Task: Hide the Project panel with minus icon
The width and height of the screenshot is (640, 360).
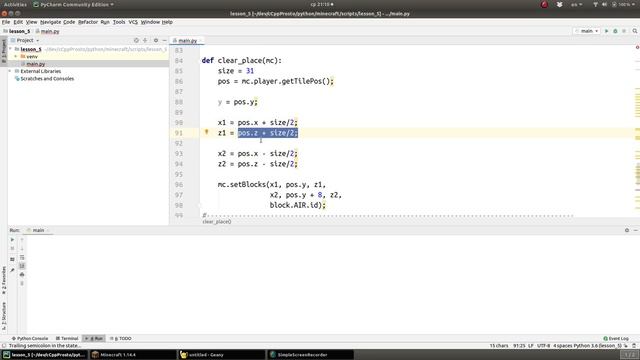Action: tap(164, 40)
